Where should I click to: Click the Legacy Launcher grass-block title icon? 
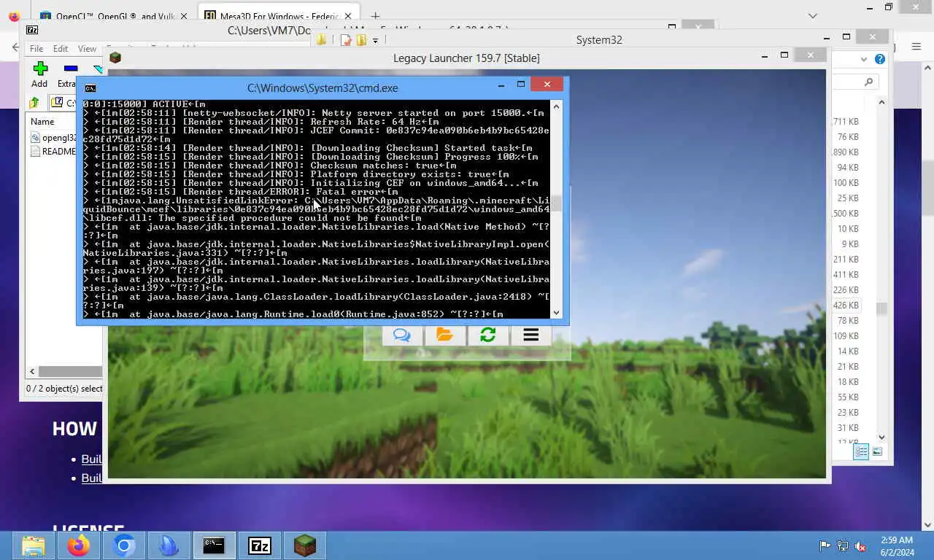click(115, 58)
